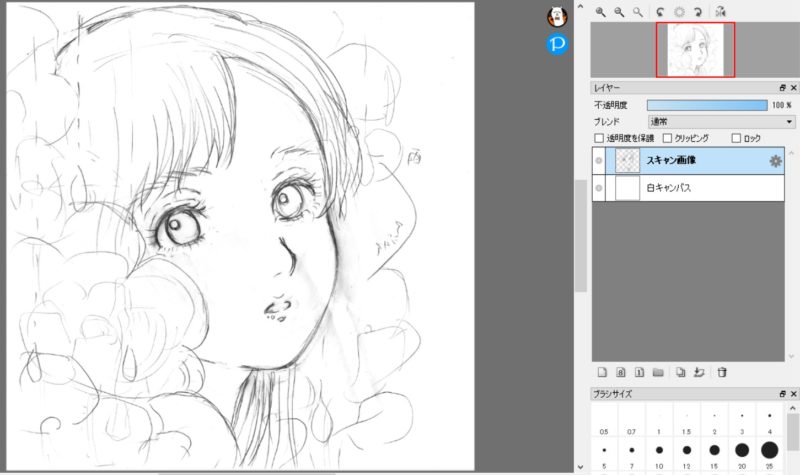Screen dimensions: 800x475
Task: Click the 100 % opacity value
Action: (x=781, y=105)
